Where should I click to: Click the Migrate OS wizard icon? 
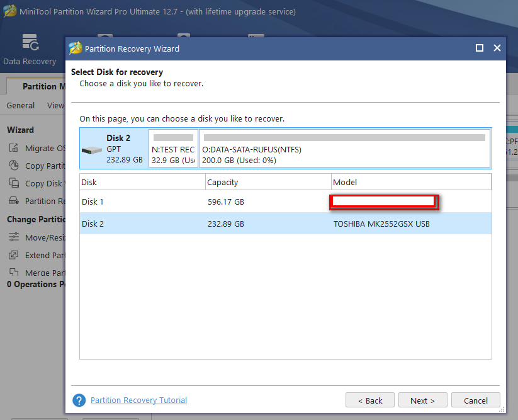tap(14, 148)
